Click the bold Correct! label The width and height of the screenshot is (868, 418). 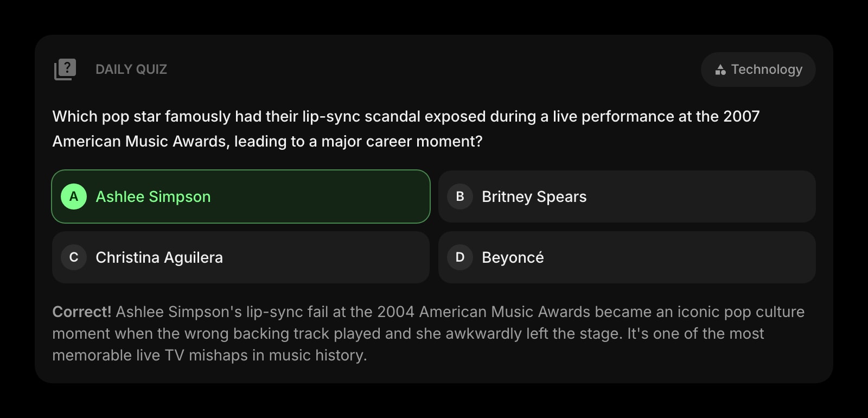[82, 312]
